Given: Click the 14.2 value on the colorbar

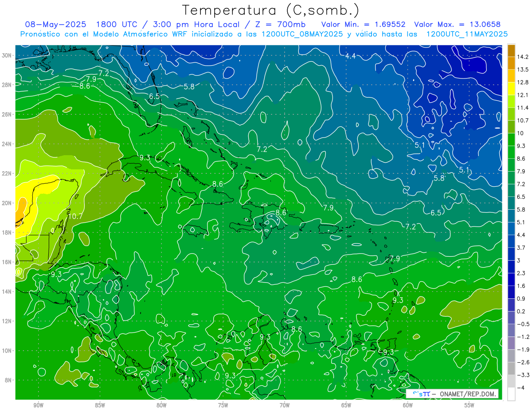Looking at the screenshot, I should tap(522, 57).
